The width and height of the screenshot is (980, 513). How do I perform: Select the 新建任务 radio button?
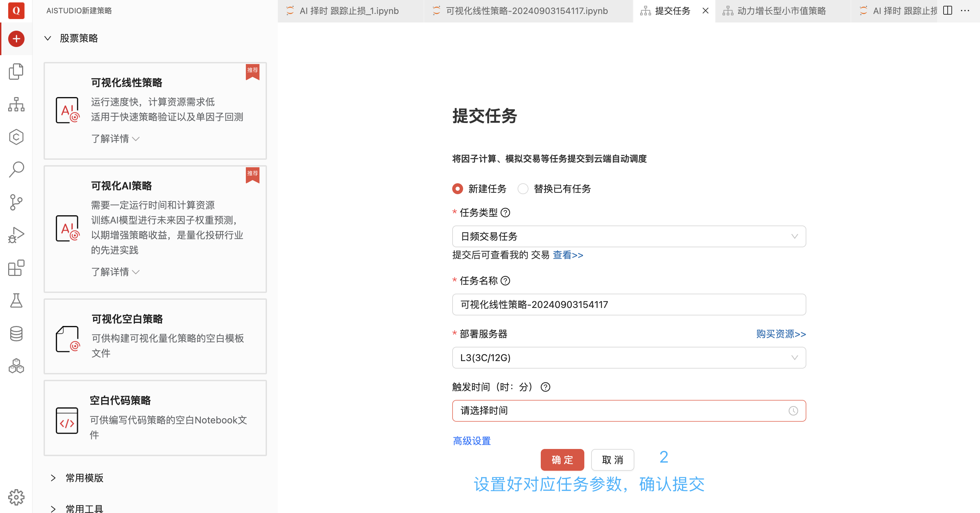[458, 189]
